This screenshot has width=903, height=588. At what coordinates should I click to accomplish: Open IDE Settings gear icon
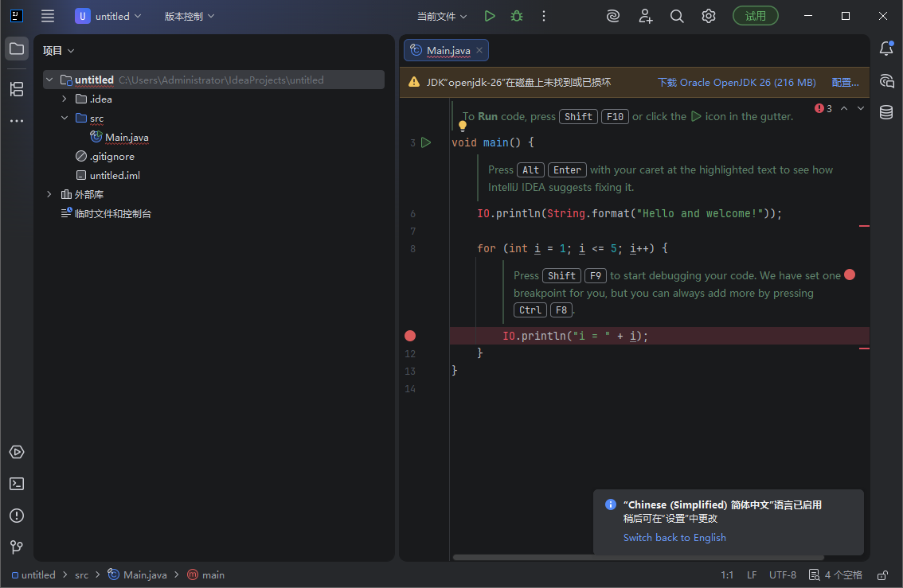click(709, 15)
